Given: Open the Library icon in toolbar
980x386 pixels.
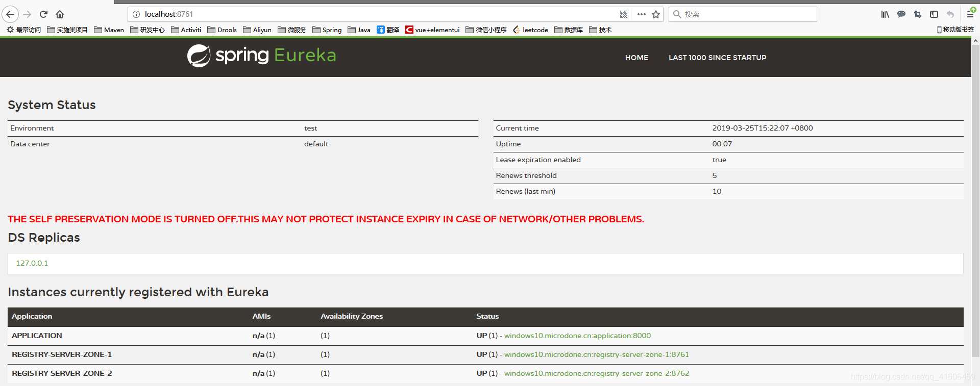Looking at the screenshot, I should [885, 14].
